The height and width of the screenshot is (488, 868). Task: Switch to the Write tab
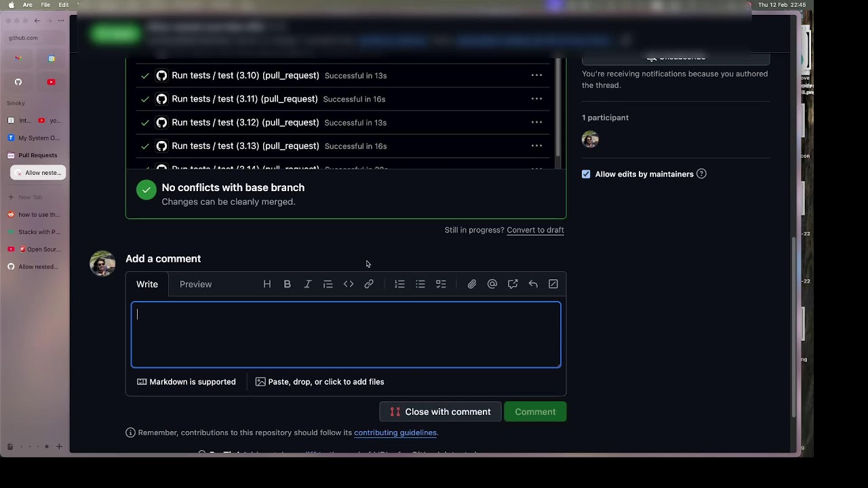coord(147,284)
